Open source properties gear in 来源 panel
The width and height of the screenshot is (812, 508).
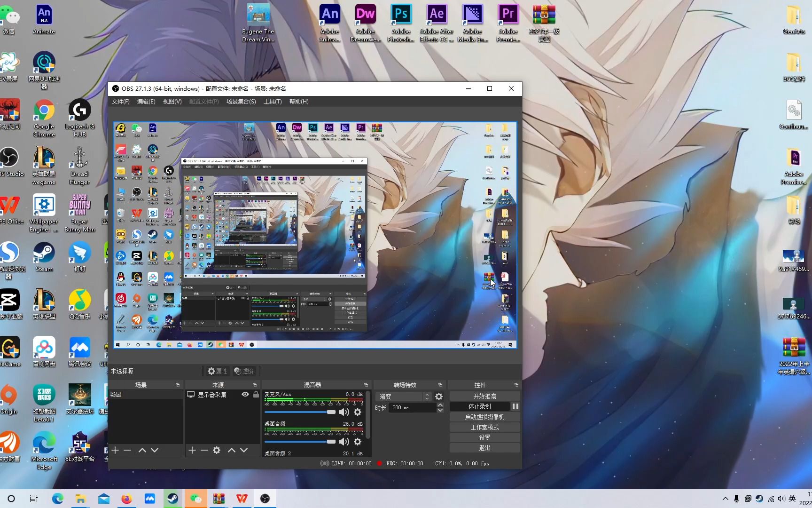click(217, 450)
